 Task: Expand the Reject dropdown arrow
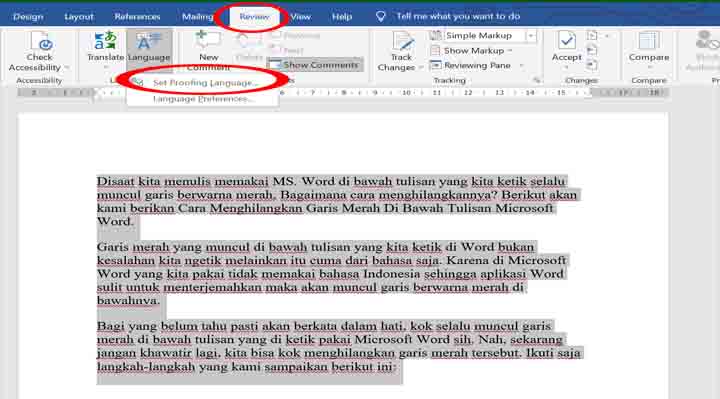(x=607, y=36)
